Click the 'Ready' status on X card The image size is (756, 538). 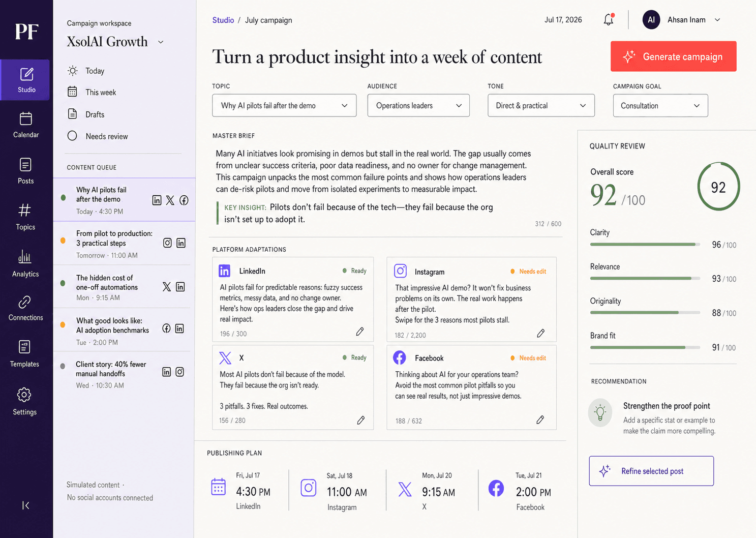tap(354, 357)
